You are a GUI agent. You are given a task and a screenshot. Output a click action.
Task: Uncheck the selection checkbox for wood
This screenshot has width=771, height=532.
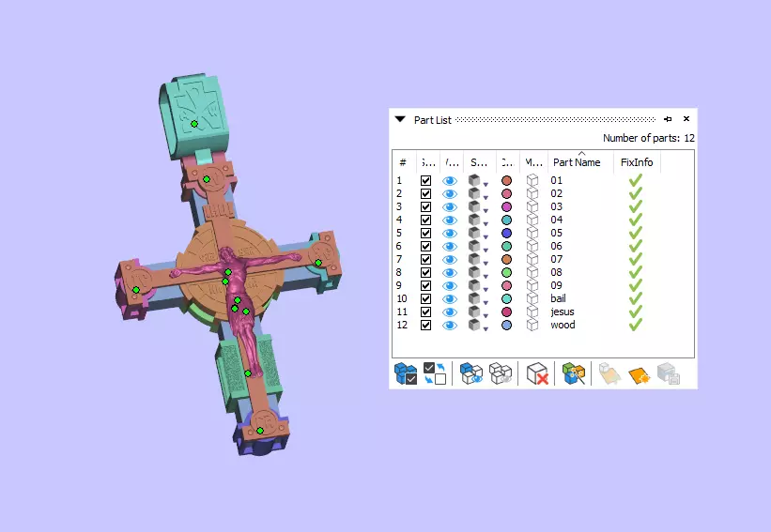tap(425, 326)
